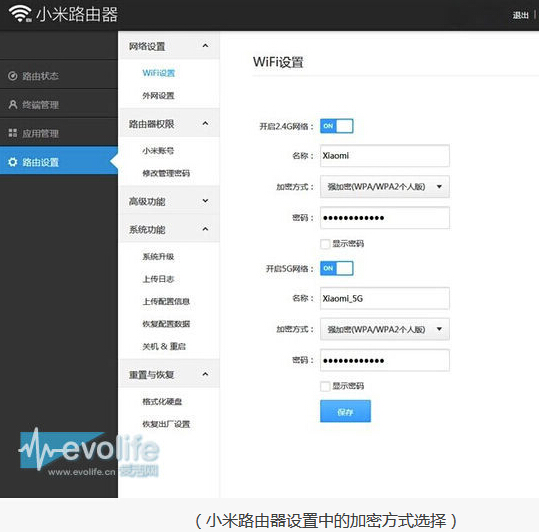This screenshot has height=532, width=539.
Task: Click the 高级功能 section header
Action: pyautogui.click(x=169, y=201)
